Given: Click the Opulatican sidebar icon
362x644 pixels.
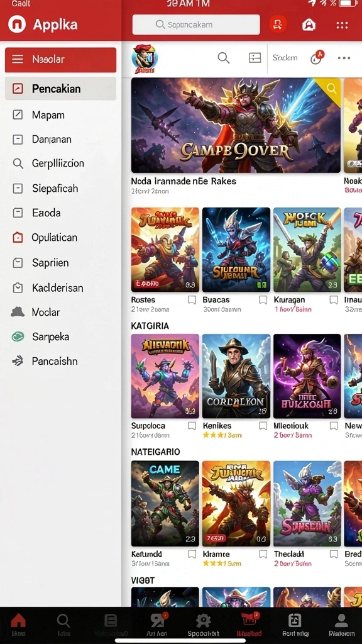Looking at the screenshot, I should (18, 237).
